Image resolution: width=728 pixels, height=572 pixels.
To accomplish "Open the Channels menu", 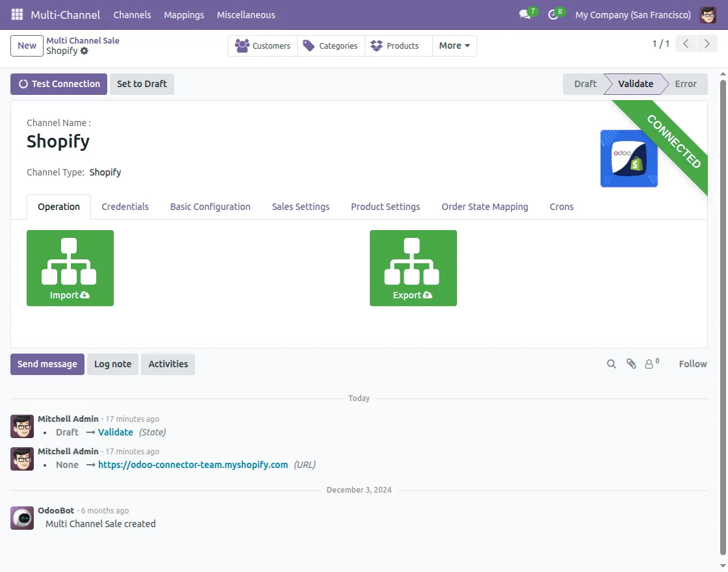I will pos(133,15).
